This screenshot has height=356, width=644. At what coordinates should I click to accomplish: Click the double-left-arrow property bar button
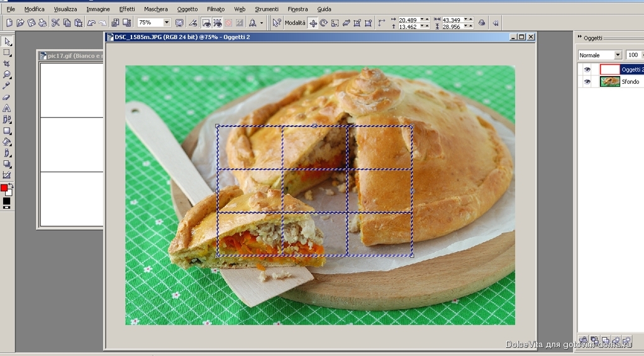pos(496,23)
